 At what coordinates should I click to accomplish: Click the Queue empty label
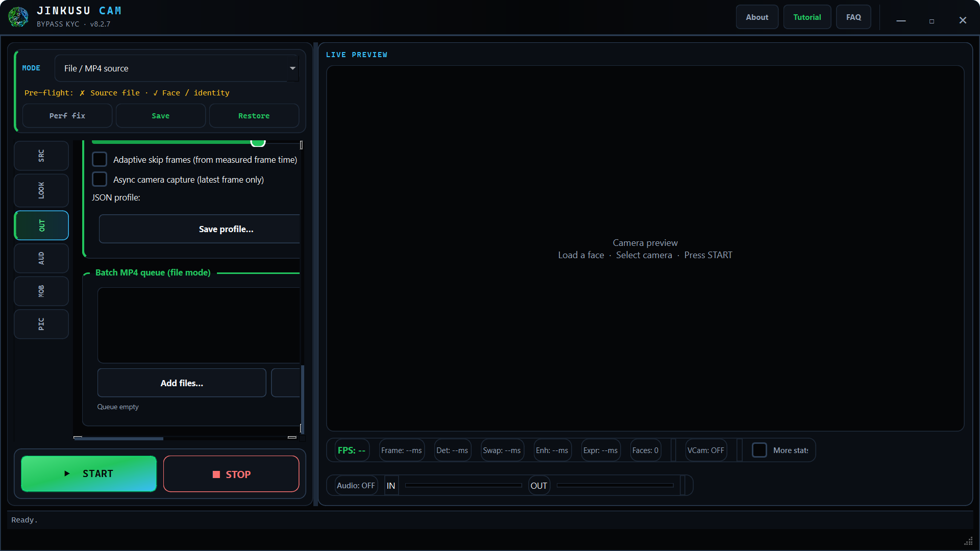point(118,407)
